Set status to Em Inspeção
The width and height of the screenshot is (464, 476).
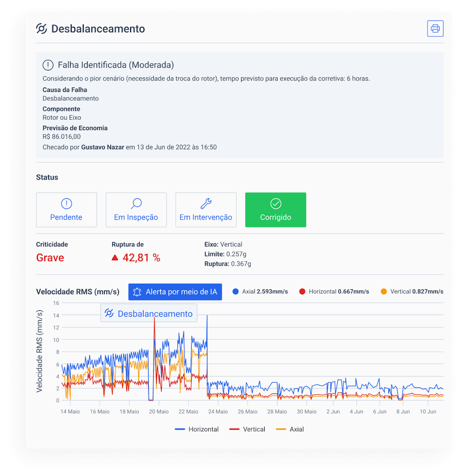tap(136, 210)
